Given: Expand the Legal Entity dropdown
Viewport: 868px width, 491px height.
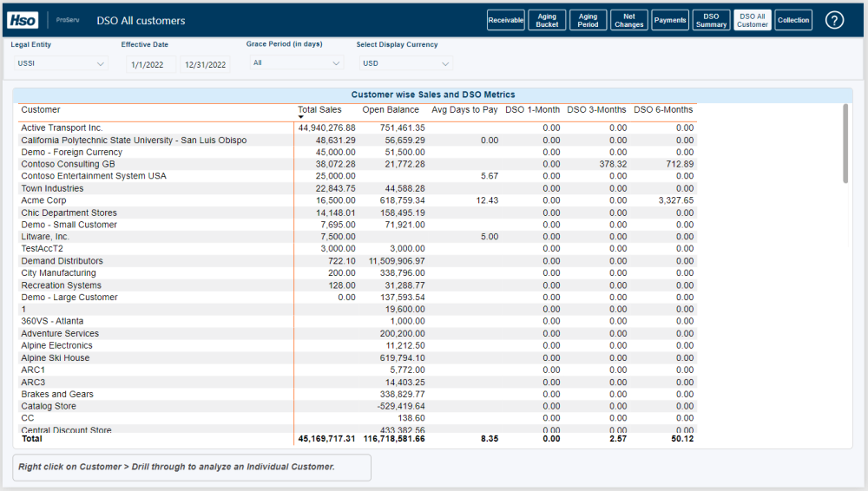Looking at the screenshot, I should point(60,63).
